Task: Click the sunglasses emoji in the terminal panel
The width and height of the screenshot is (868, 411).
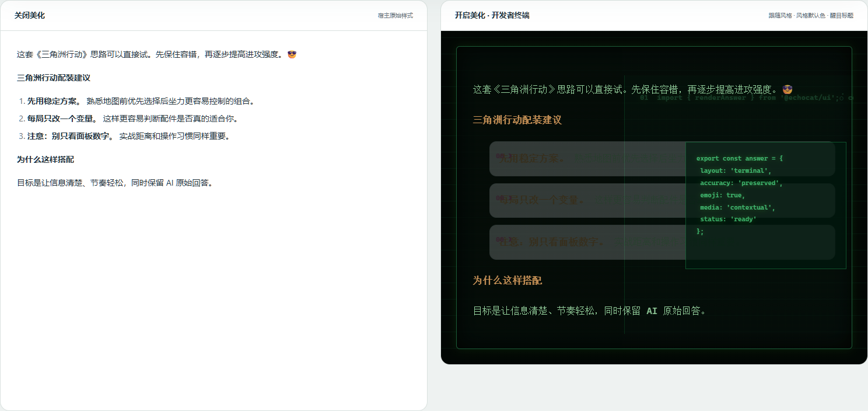Action: click(787, 89)
